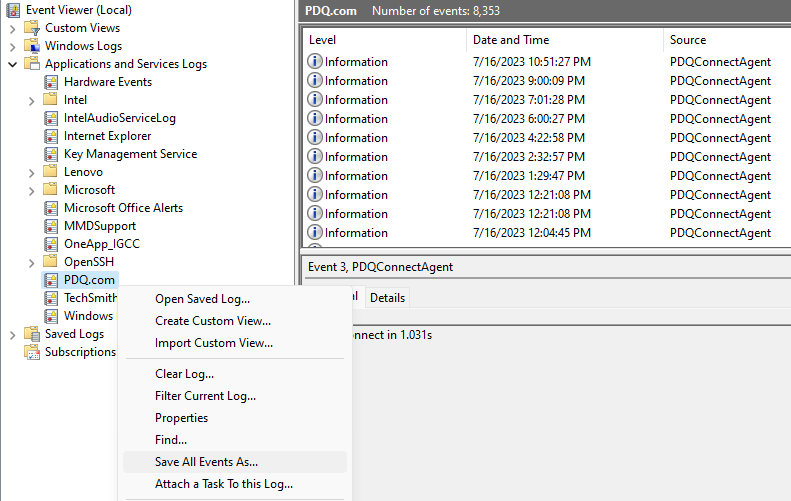Image resolution: width=791 pixels, height=501 pixels.
Task: Click the MMDSupport log icon
Action: coord(51,226)
